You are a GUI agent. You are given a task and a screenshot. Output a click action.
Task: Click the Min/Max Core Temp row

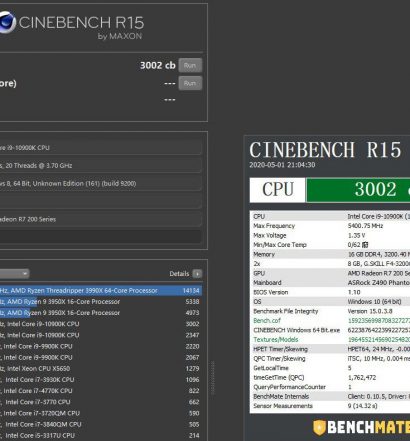pos(330,245)
